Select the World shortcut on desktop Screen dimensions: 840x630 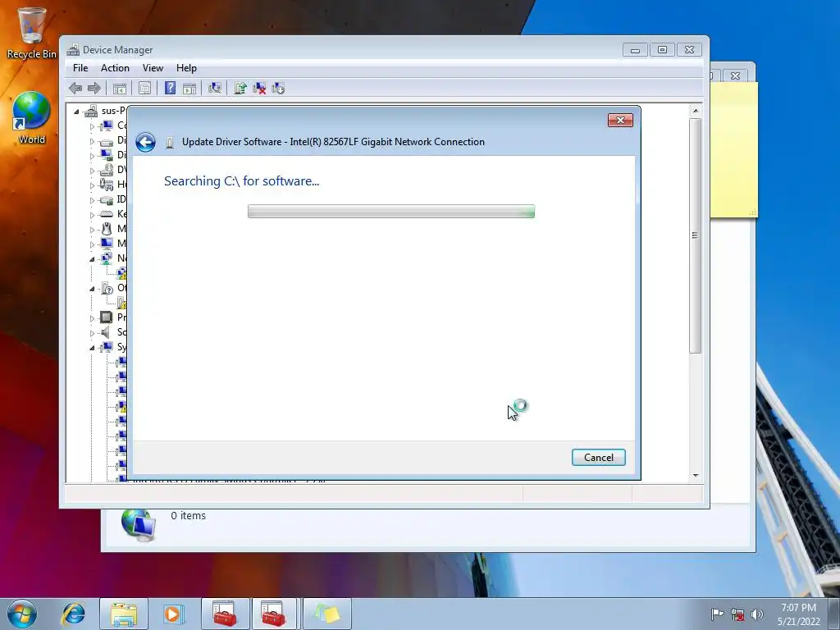pyautogui.click(x=31, y=118)
